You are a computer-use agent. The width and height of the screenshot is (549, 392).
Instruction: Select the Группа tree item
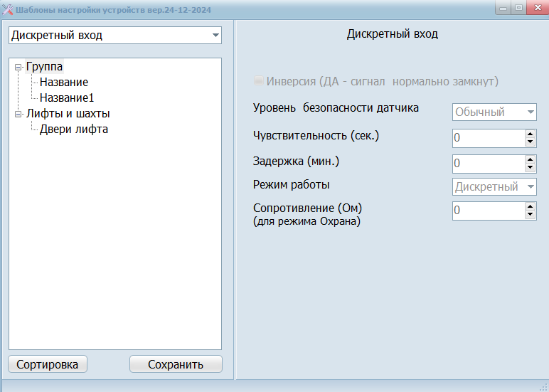point(44,67)
